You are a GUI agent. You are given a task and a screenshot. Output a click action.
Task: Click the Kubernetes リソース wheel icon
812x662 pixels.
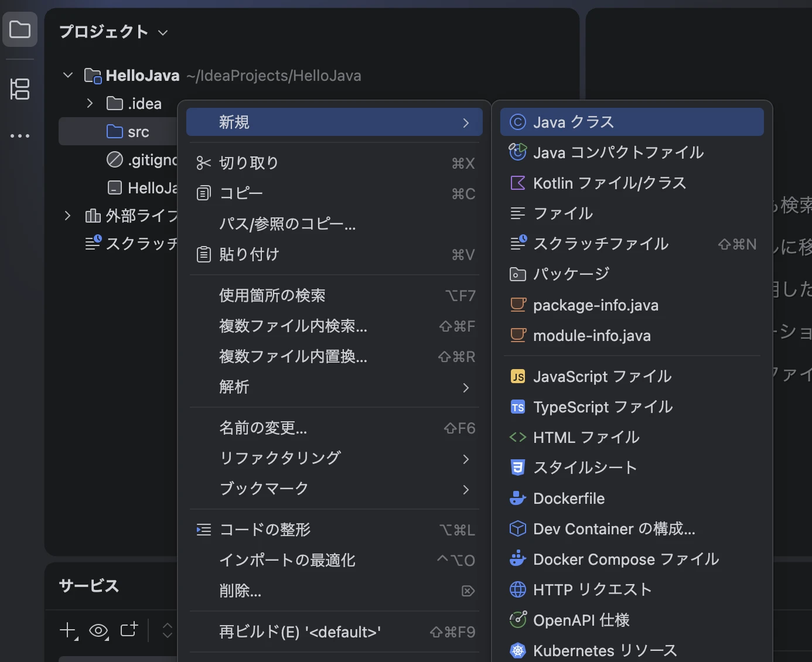pos(518,650)
